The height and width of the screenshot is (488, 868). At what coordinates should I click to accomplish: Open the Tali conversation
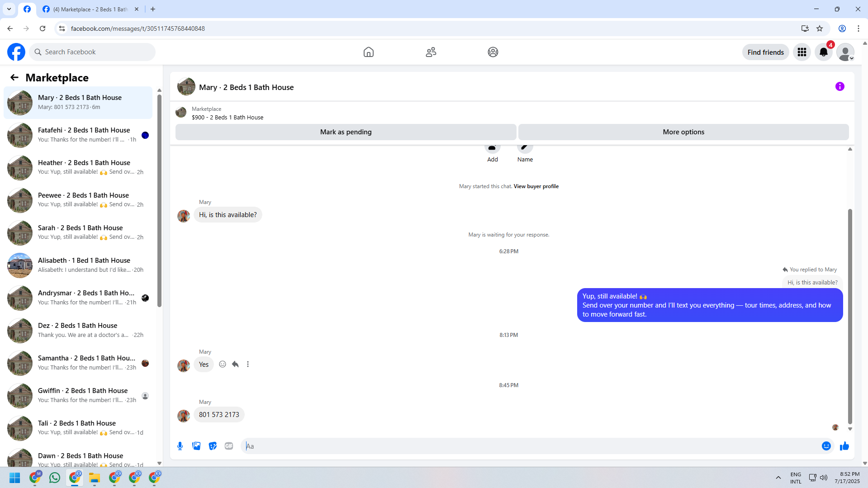pyautogui.click(x=78, y=428)
